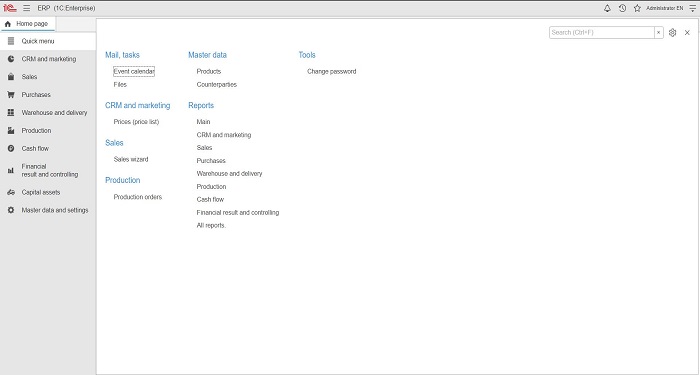Viewport: 700px width, 375px height.
Task: Open Cash flow section in sidebar
Action: [35, 148]
